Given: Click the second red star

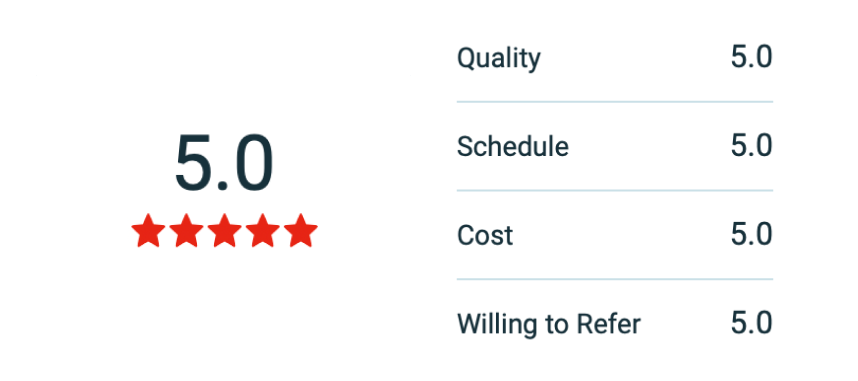Looking at the screenshot, I should 187,230.
